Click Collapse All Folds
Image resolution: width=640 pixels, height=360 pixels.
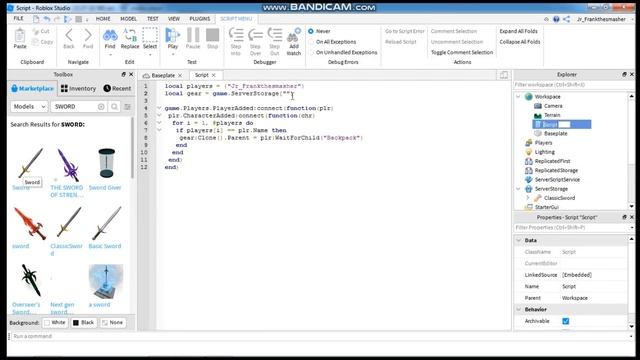pos(520,42)
